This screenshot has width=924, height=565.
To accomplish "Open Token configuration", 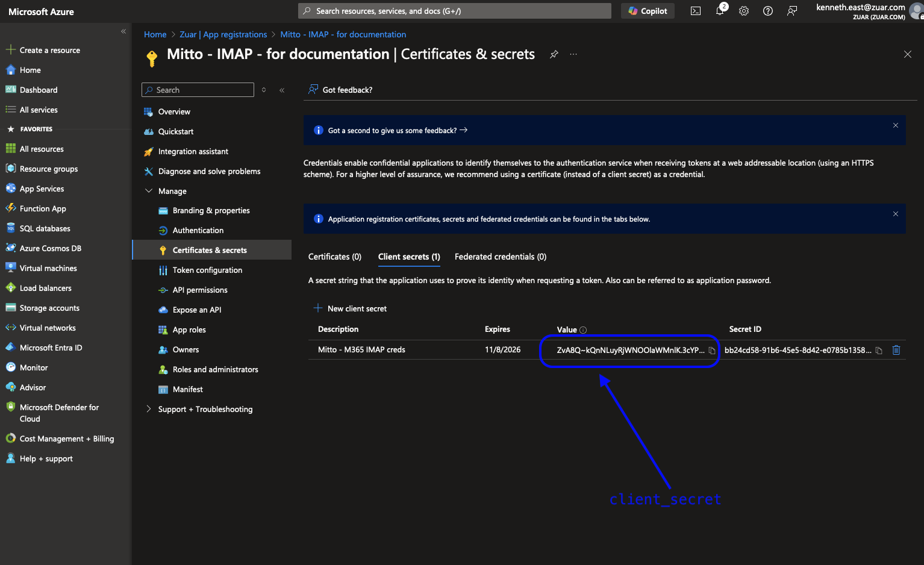I will [208, 270].
